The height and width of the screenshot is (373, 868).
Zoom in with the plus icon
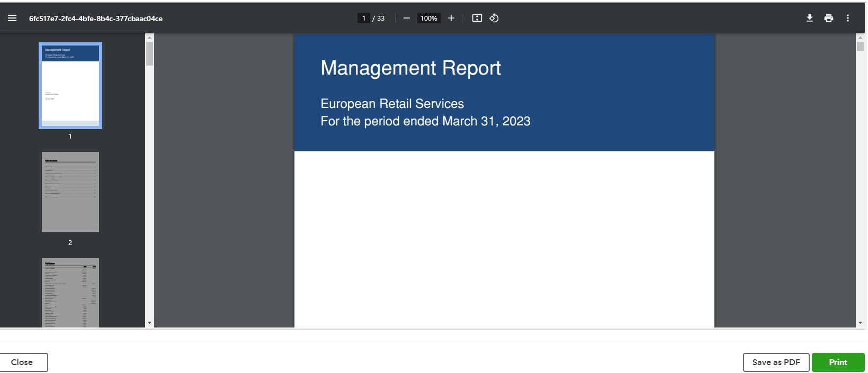coord(451,18)
